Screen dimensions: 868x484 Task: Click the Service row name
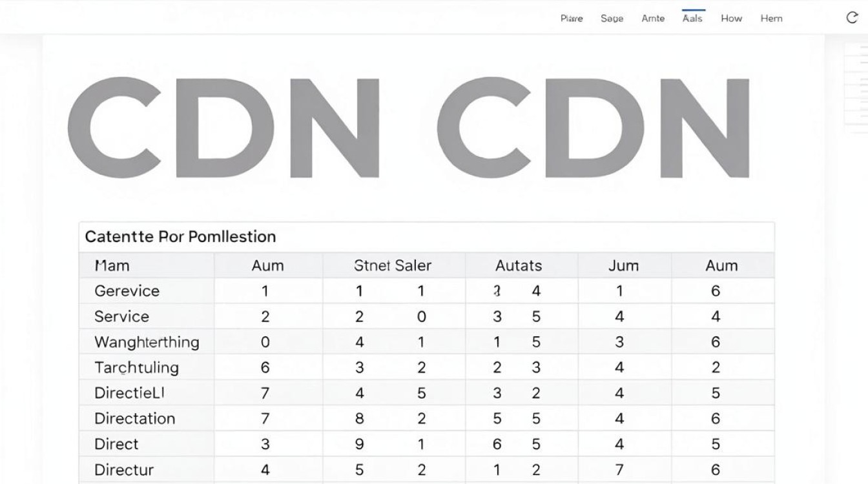click(x=121, y=317)
